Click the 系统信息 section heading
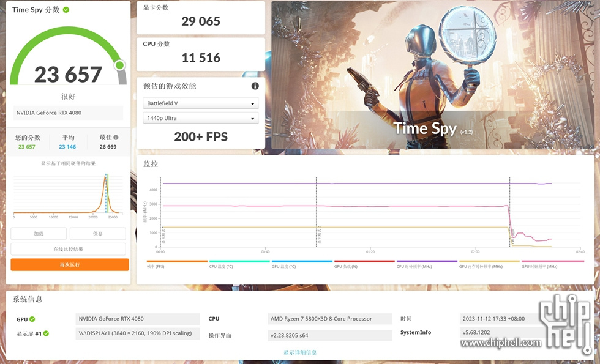Screen dimensions: 600x364 point(28,299)
